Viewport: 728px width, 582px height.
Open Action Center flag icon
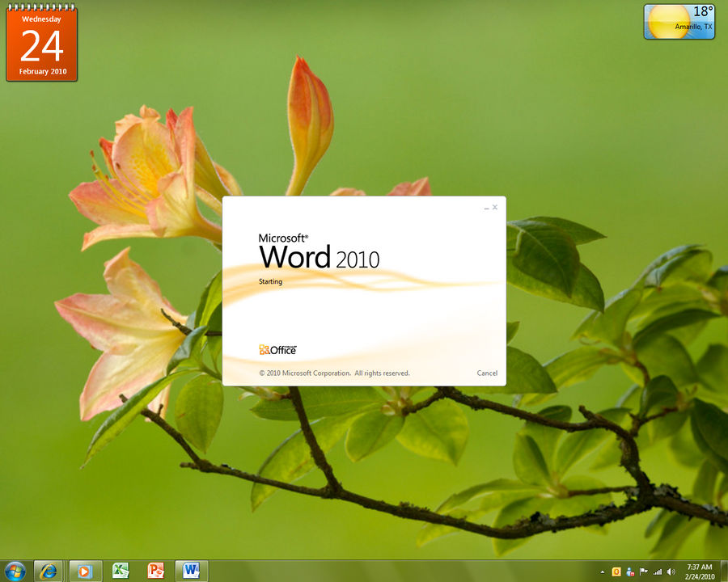point(644,571)
